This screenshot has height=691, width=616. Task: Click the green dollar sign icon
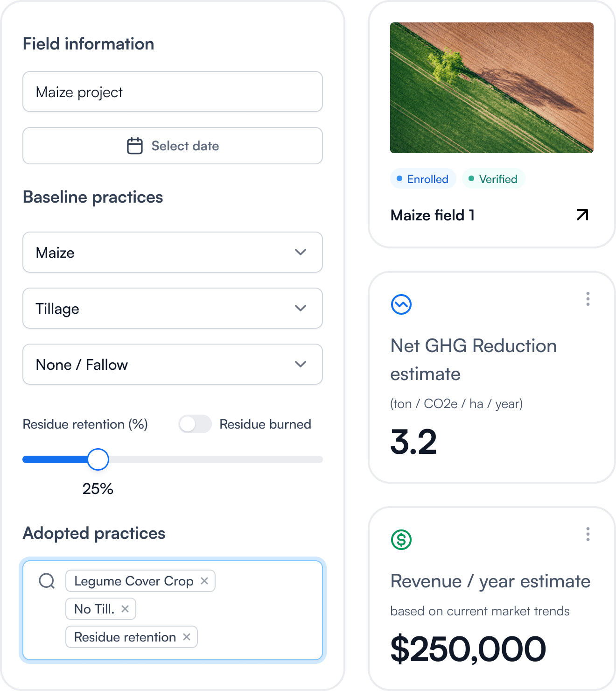tap(401, 540)
